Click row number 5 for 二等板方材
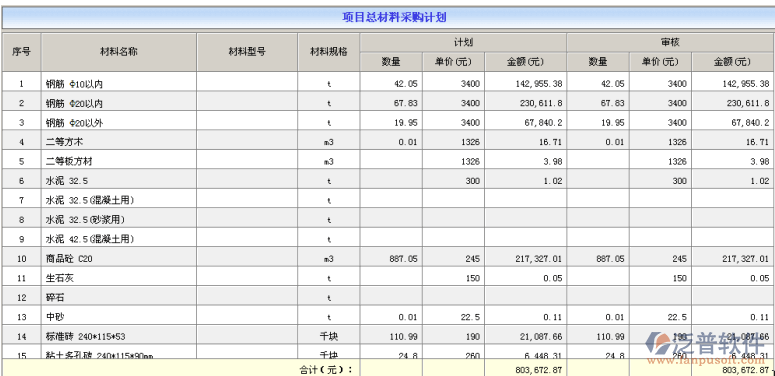The width and height of the screenshot is (775, 376). [x=22, y=161]
